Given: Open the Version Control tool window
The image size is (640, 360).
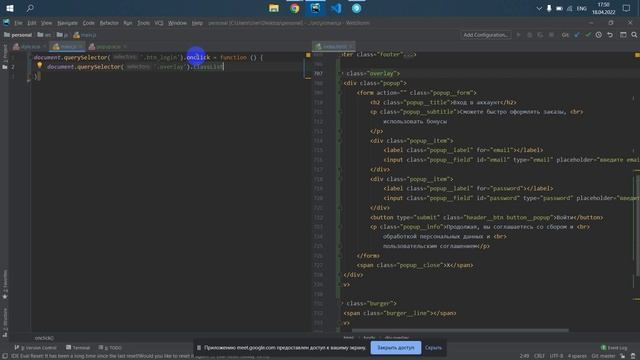Looking at the screenshot, I should pos(36,348).
